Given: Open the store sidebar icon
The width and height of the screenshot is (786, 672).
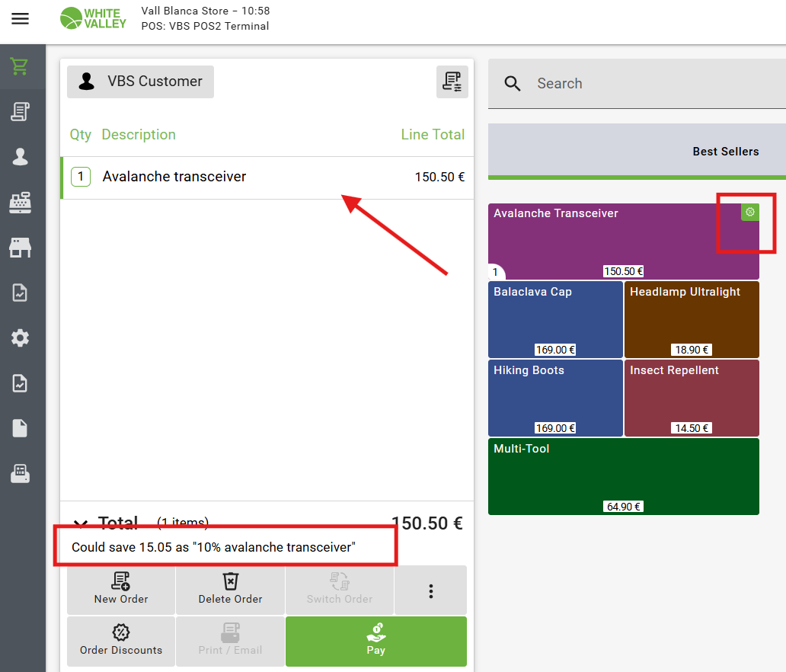Looking at the screenshot, I should pos(20,247).
